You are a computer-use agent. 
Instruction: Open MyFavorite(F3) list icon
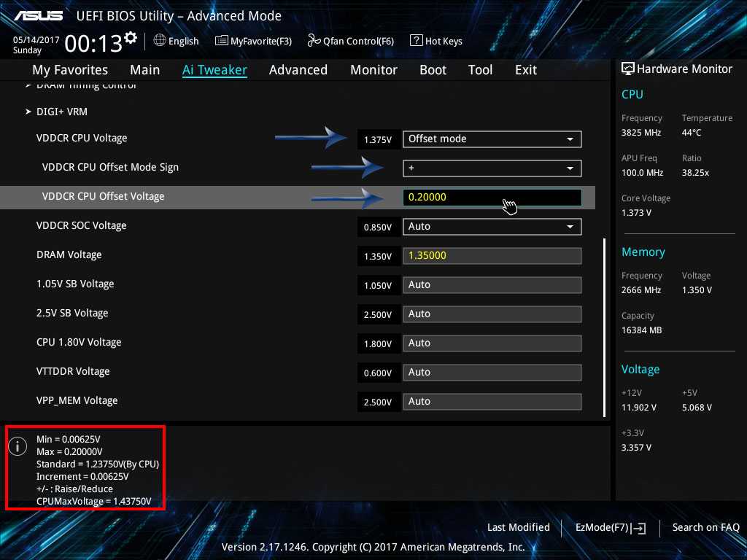222,41
